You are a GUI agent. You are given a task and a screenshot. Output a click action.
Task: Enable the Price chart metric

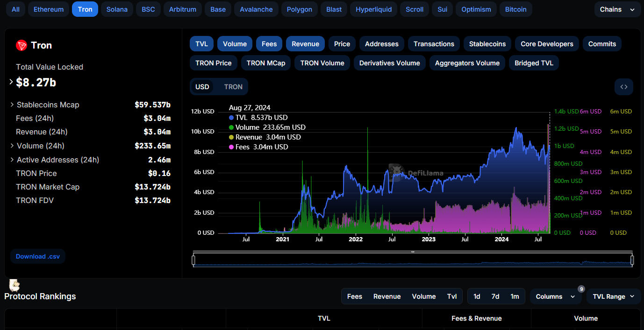coord(342,44)
